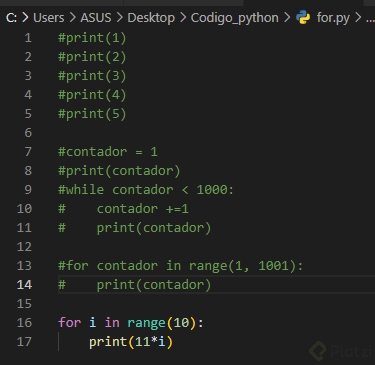Open the Desktop breadcrumb folder

pyautogui.click(x=151, y=18)
